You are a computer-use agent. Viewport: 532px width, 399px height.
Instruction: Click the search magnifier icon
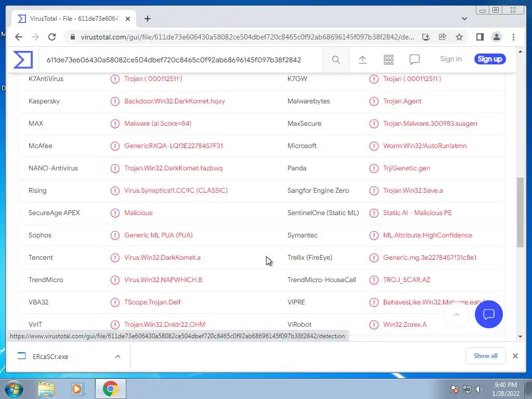[336, 60]
